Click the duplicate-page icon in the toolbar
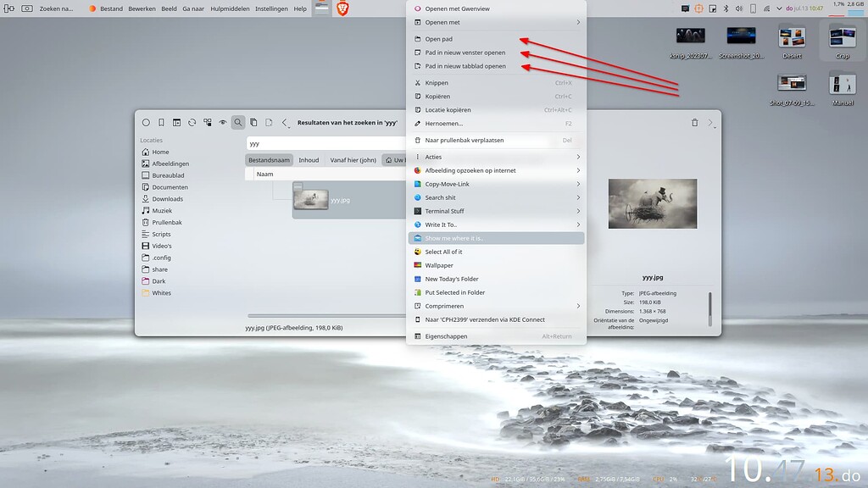The height and width of the screenshot is (488, 868). click(253, 122)
